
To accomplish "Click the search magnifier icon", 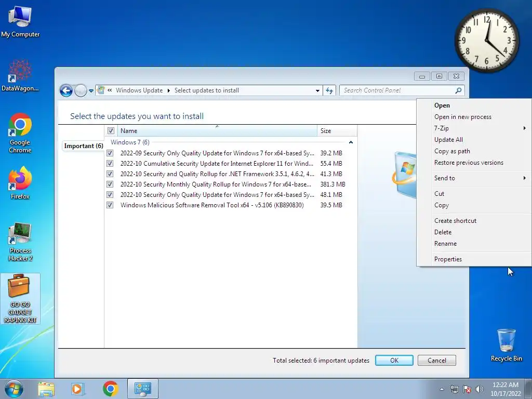I will (458, 90).
